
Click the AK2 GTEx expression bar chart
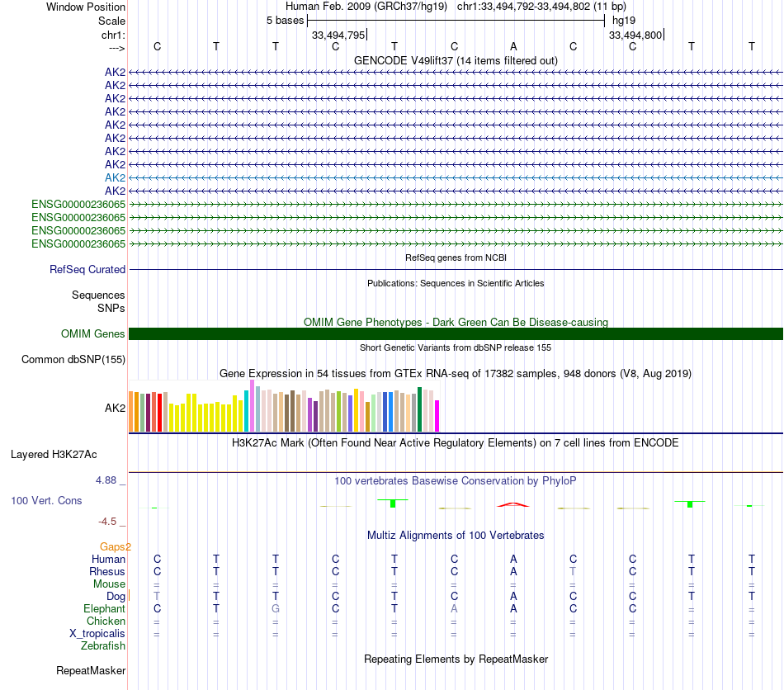pyautogui.click(x=284, y=406)
